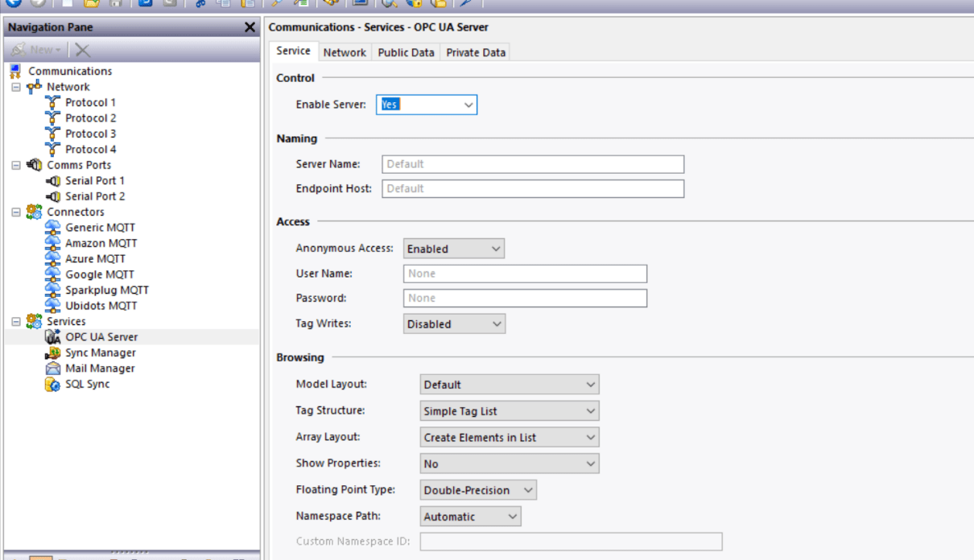
Task: Select the Connectors tree node
Action: [x=76, y=212]
